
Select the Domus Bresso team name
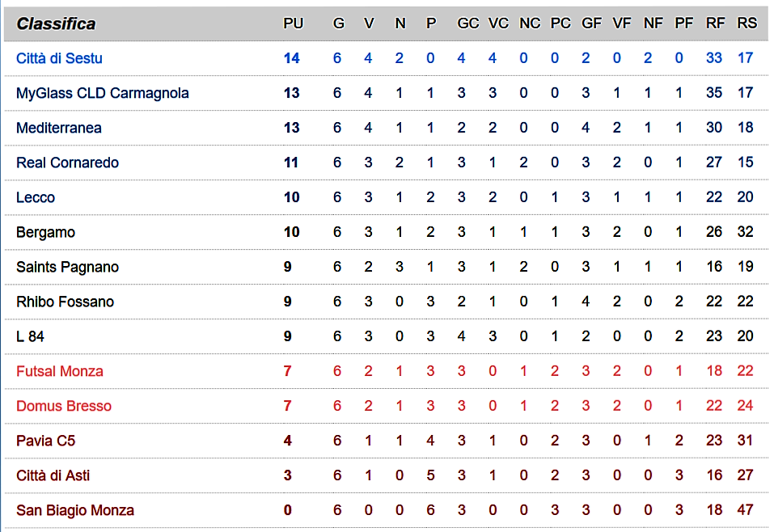(x=64, y=406)
